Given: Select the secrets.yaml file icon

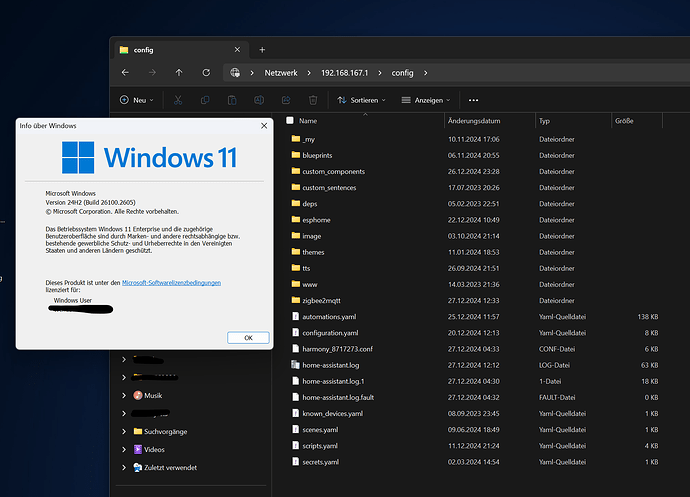Looking at the screenshot, I should [296, 462].
